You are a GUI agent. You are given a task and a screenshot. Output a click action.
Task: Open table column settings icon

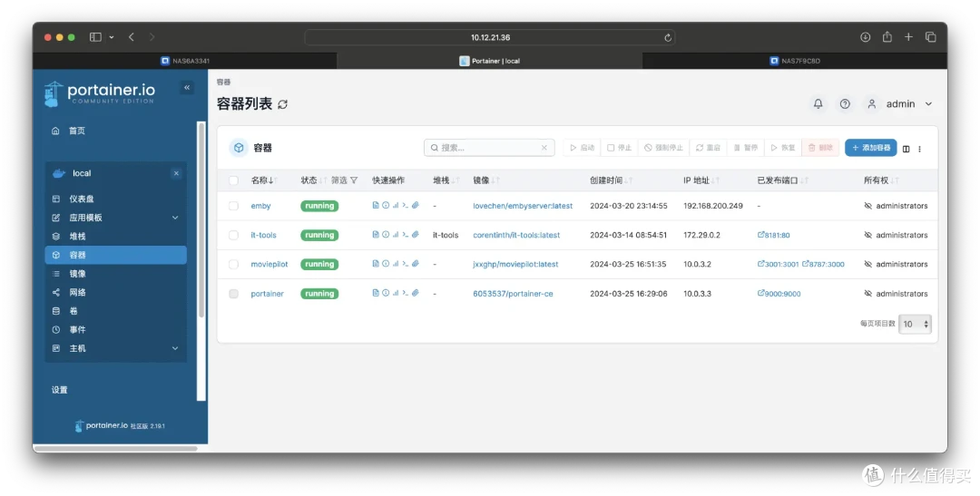[x=906, y=148]
